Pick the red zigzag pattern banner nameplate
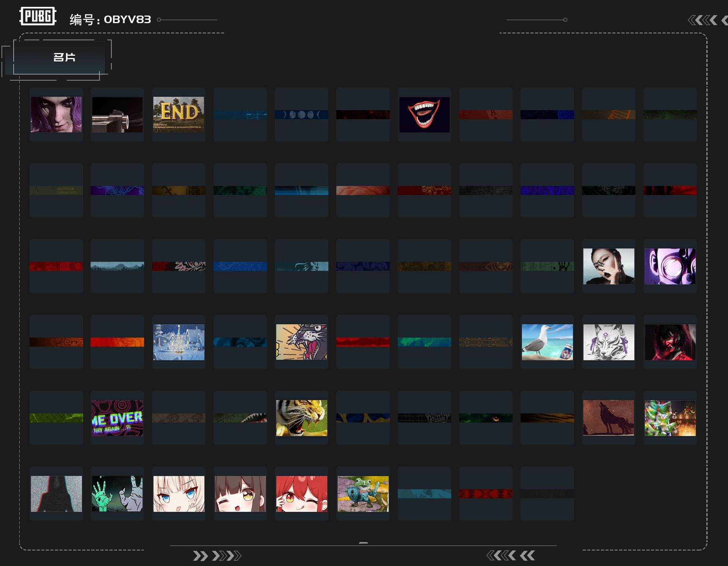The width and height of the screenshot is (728, 566). click(x=486, y=494)
